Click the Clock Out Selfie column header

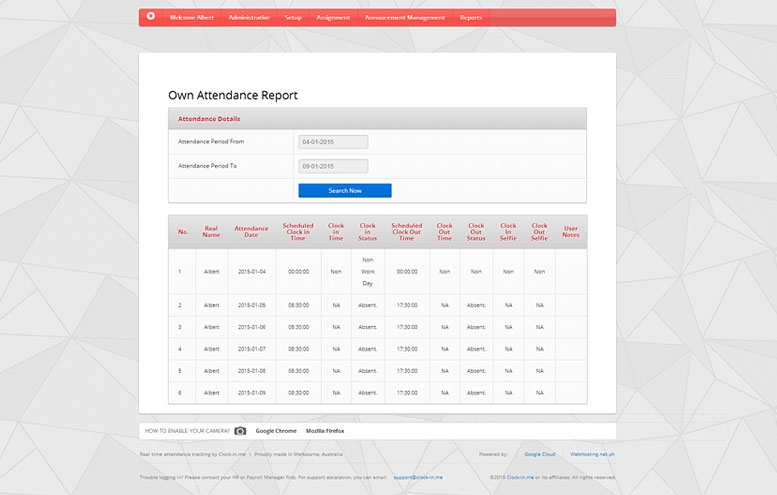pyautogui.click(x=539, y=232)
